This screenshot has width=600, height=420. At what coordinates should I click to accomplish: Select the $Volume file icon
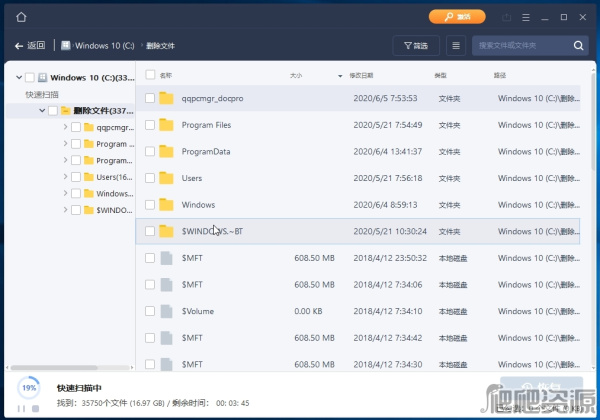167,311
